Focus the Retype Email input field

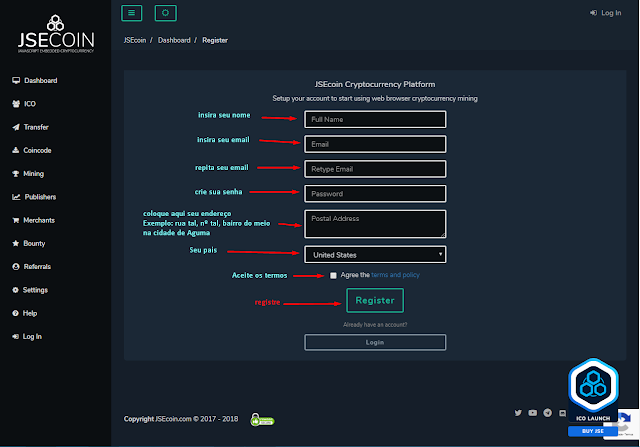point(375,169)
